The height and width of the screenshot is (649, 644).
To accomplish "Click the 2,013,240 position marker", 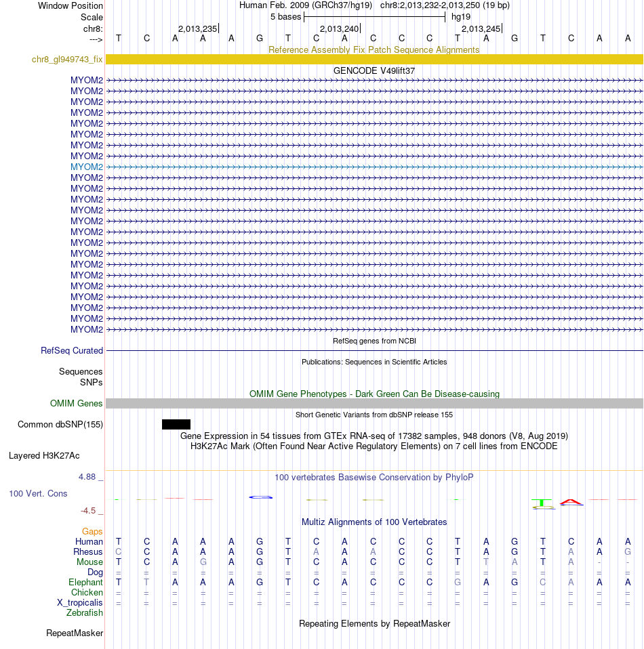I will (339, 29).
